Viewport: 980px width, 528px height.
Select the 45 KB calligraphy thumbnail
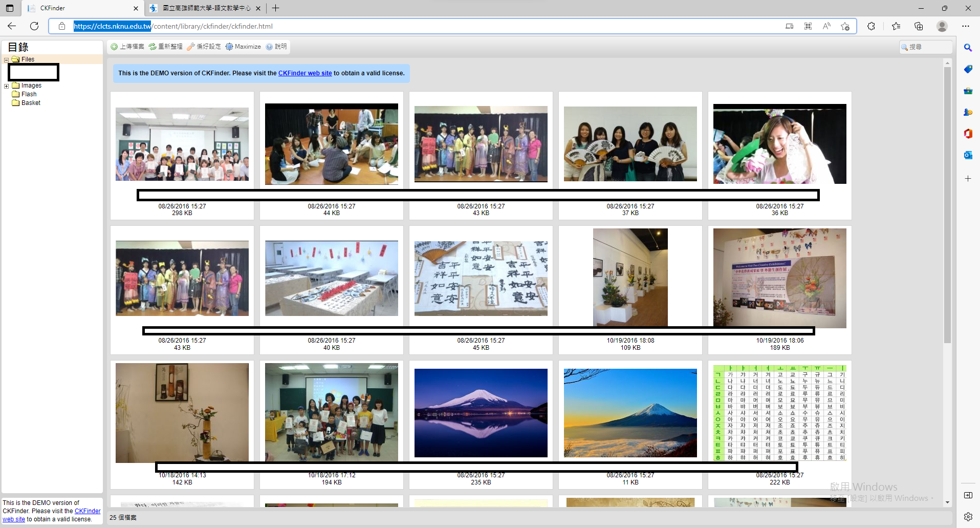click(481, 278)
